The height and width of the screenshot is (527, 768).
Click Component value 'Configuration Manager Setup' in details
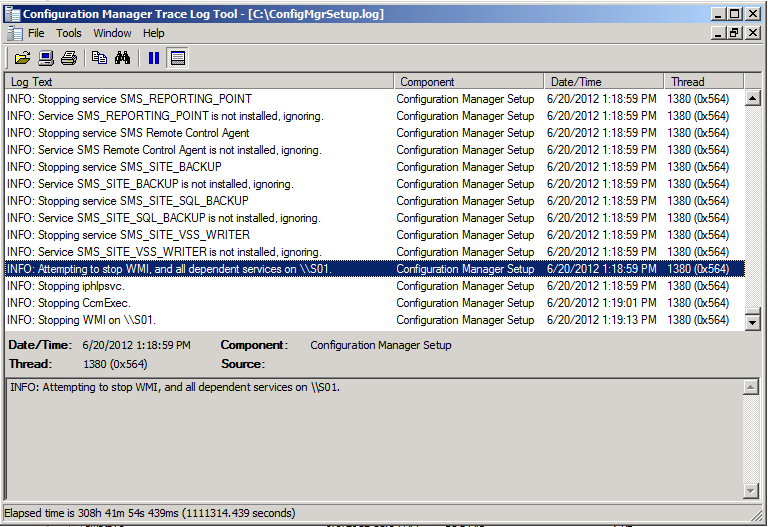[x=381, y=345]
